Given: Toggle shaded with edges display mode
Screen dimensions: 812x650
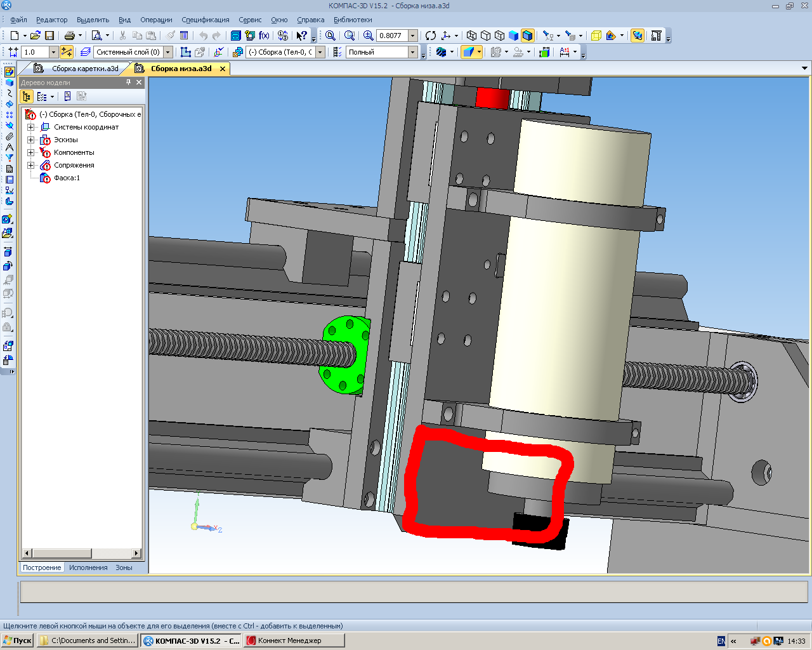Looking at the screenshot, I should point(527,36).
